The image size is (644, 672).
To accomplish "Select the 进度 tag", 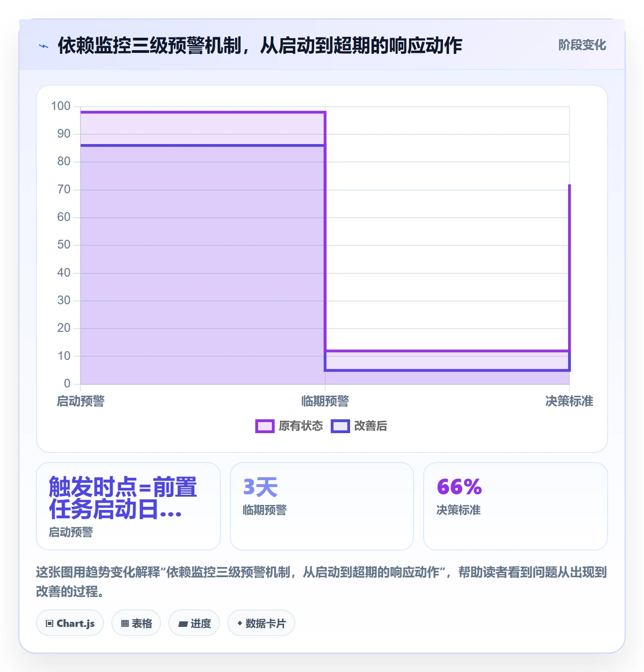I will tap(194, 623).
